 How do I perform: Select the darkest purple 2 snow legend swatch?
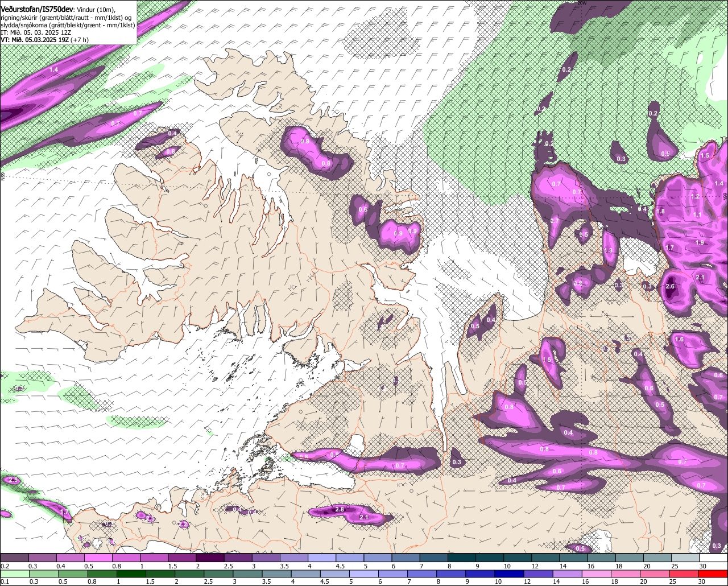tap(210, 558)
